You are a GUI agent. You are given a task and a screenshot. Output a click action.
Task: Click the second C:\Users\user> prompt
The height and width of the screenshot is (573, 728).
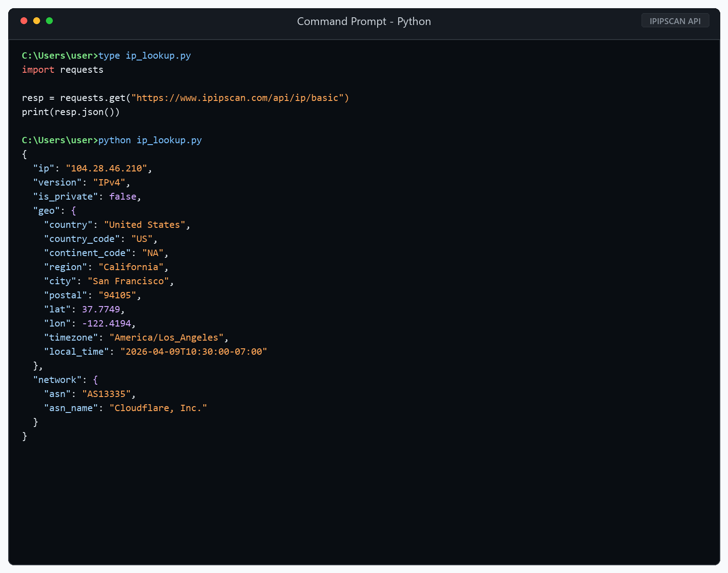click(x=60, y=140)
